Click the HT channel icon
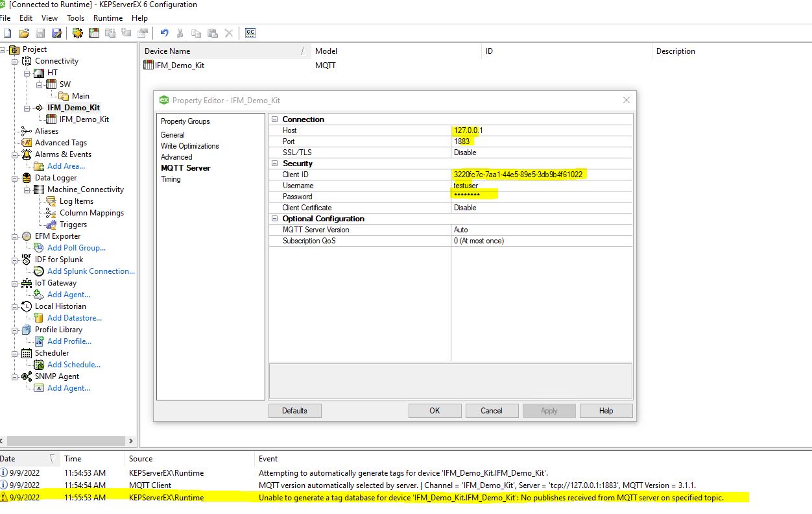The height and width of the screenshot is (514, 812). click(39, 73)
